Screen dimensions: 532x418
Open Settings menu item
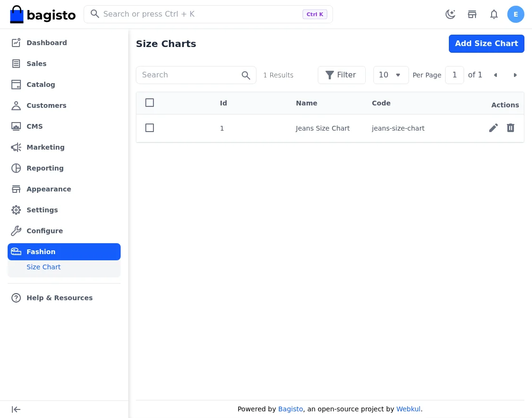point(64,210)
